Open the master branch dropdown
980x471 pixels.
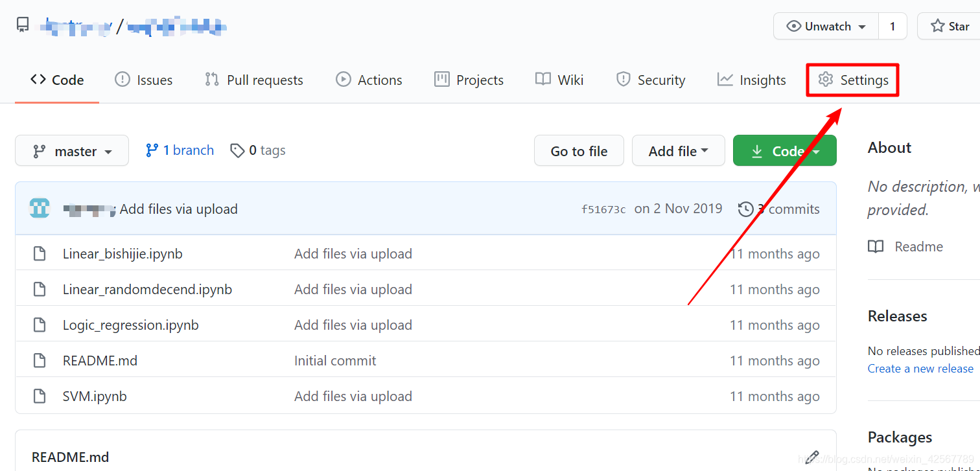(x=72, y=151)
